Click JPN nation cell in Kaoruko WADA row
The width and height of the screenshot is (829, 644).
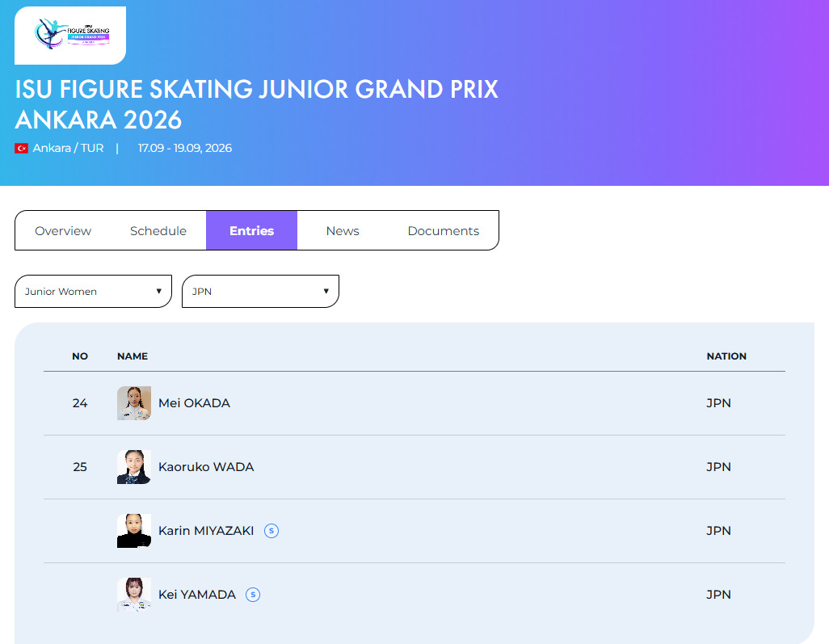pos(718,467)
